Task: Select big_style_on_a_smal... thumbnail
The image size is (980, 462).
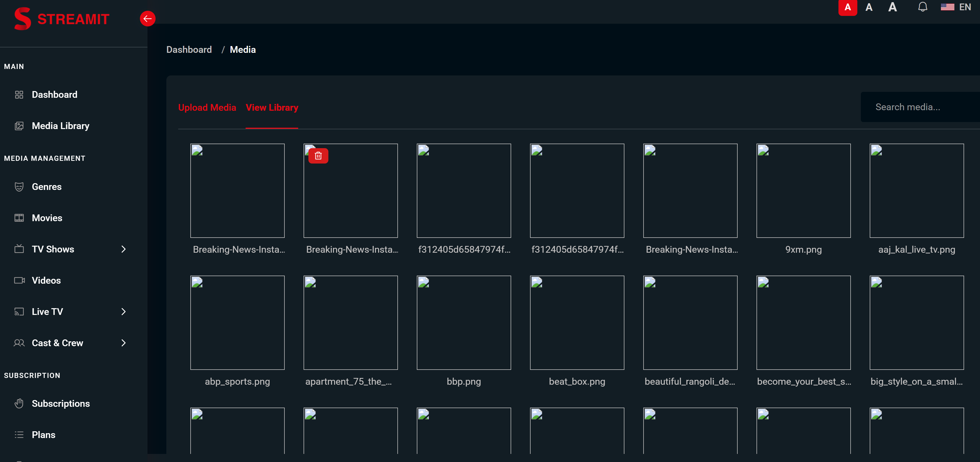Action: point(917,322)
